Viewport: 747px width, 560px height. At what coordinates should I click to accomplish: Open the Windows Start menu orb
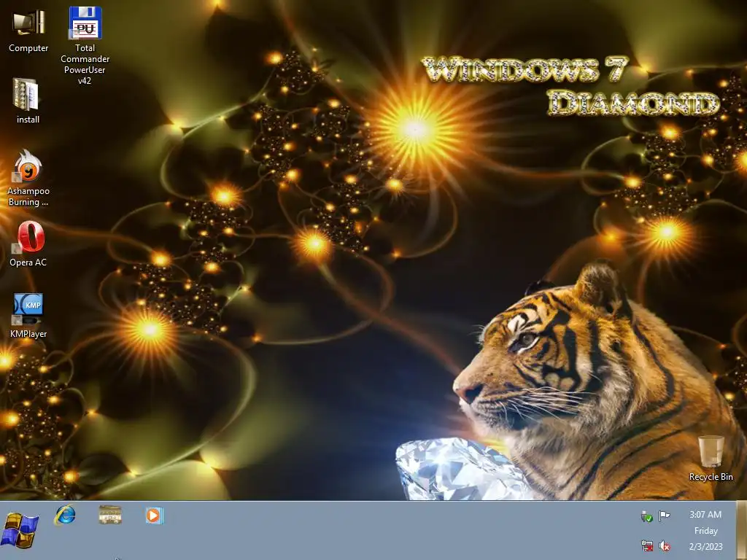(x=20, y=530)
